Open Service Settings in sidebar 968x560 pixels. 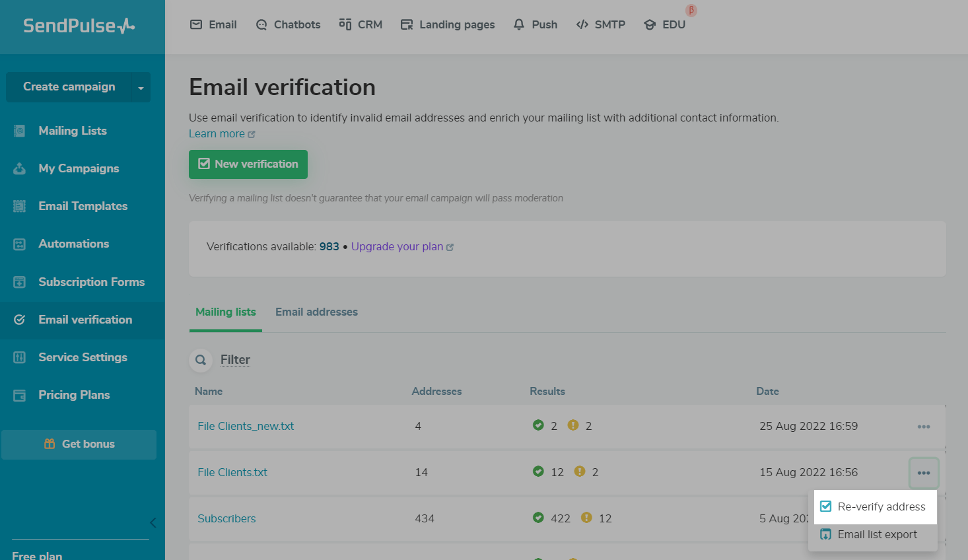[x=83, y=357]
